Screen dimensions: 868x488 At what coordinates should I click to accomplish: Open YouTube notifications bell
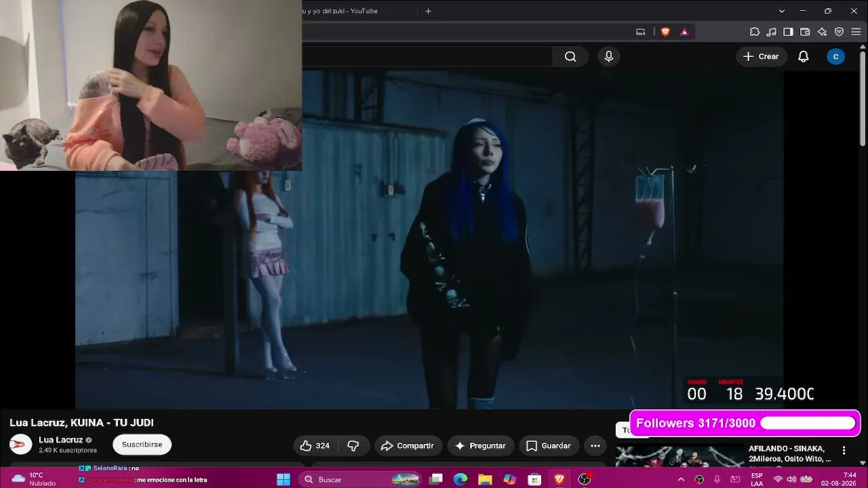804,57
